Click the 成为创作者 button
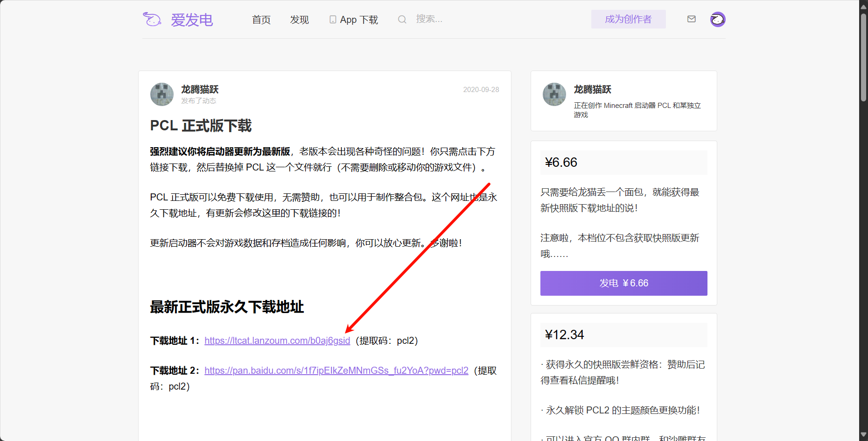 (628, 19)
